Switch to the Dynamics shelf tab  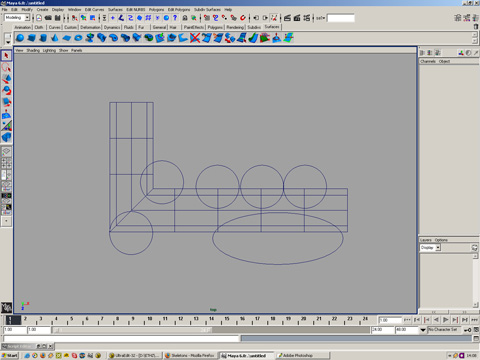[x=112, y=27]
